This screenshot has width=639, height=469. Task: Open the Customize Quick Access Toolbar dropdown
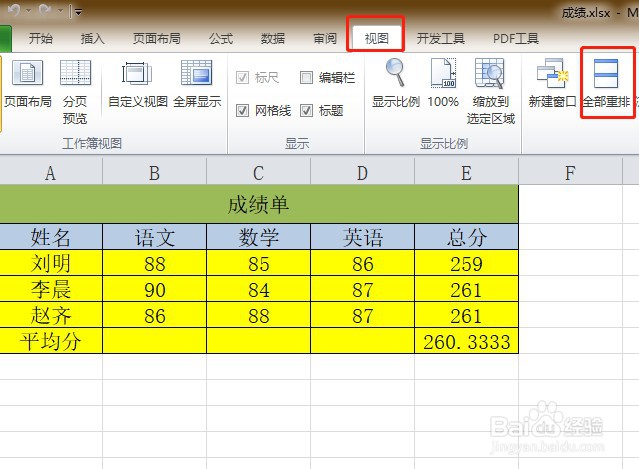pyautogui.click(x=78, y=12)
